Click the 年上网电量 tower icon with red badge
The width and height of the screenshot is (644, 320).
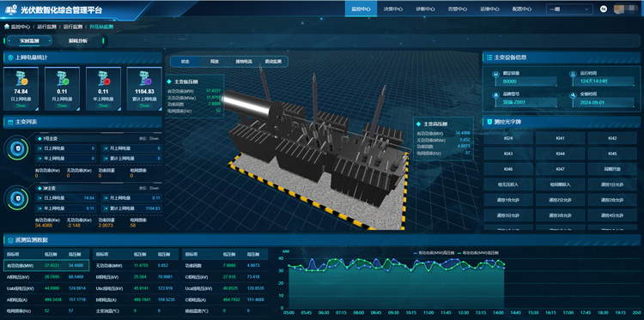pos(103,78)
